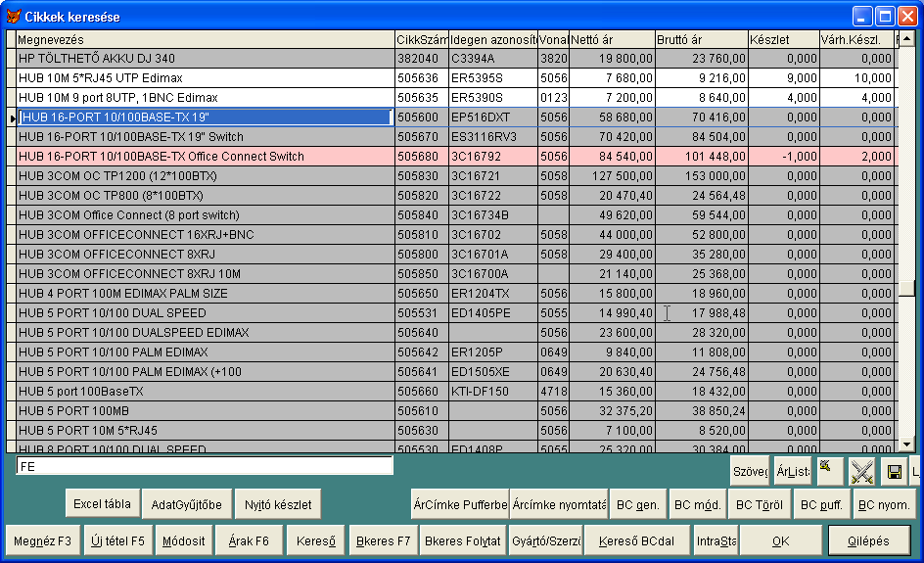Click the Szöveg button
924x563 pixels.
pos(750,471)
